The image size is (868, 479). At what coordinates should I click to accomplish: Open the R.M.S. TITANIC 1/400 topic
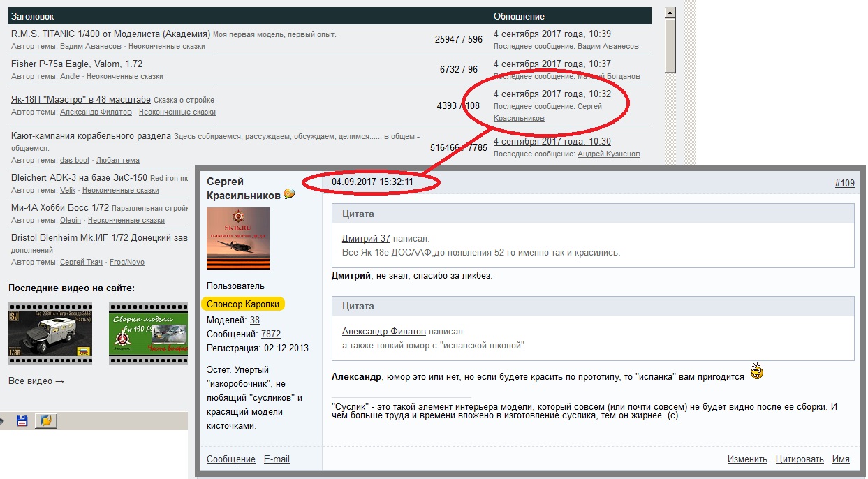110,34
